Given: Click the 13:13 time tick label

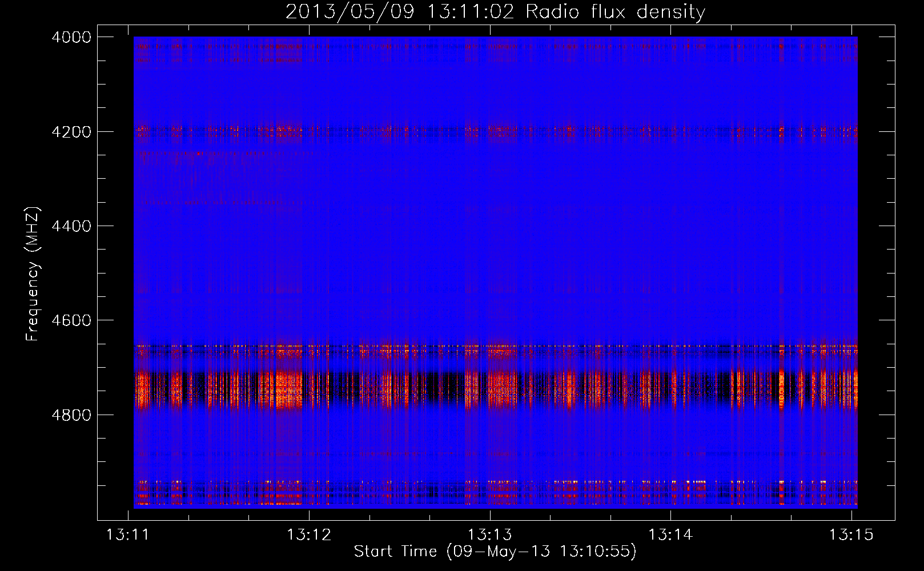Looking at the screenshot, I should click(490, 535).
